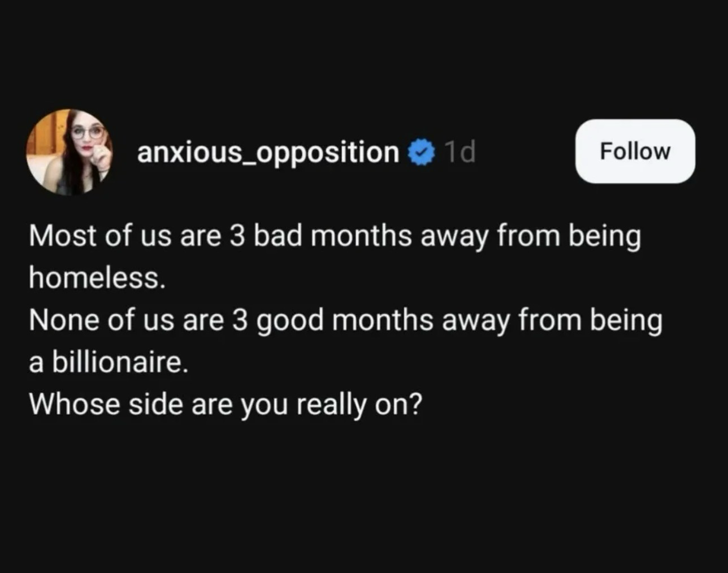Image resolution: width=728 pixels, height=573 pixels.
Task: Click the line starting "None of us"
Action: coord(345,320)
